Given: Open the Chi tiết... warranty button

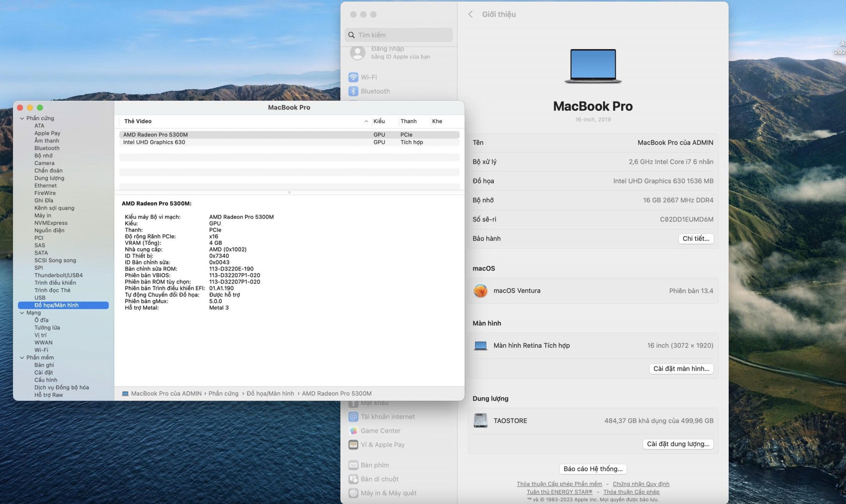Looking at the screenshot, I should pyautogui.click(x=696, y=239).
